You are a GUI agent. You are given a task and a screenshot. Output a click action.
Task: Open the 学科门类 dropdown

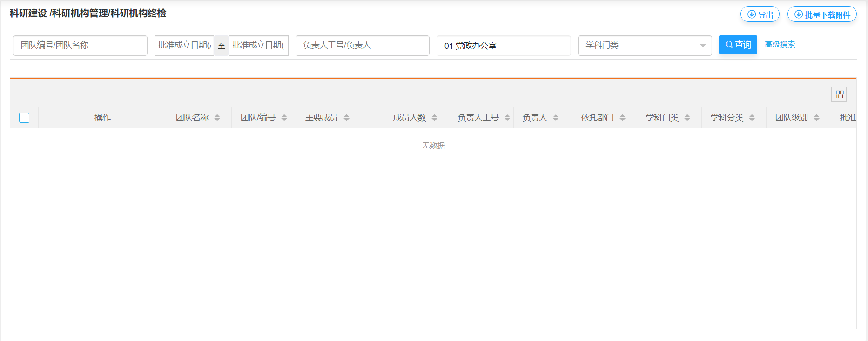(645, 46)
